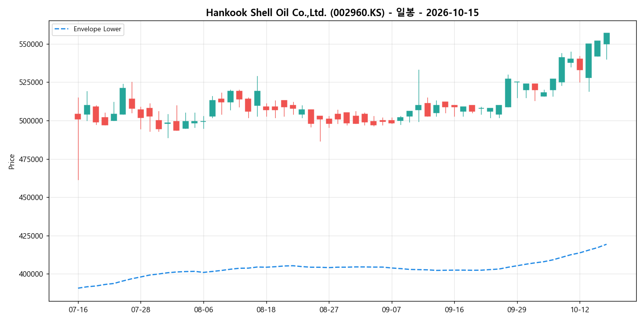Click the 425000 y-axis tick label
The height and width of the screenshot is (322, 644).
pos(32,236)
